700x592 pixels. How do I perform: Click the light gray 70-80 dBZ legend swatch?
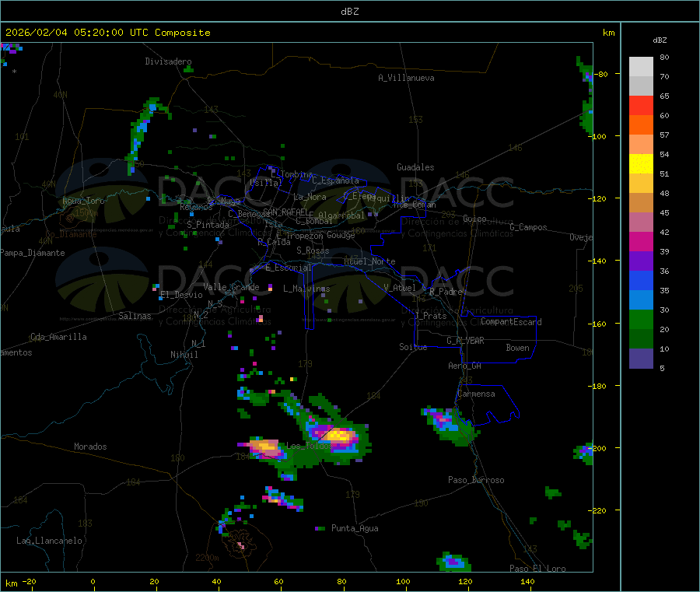click(641, 67)
